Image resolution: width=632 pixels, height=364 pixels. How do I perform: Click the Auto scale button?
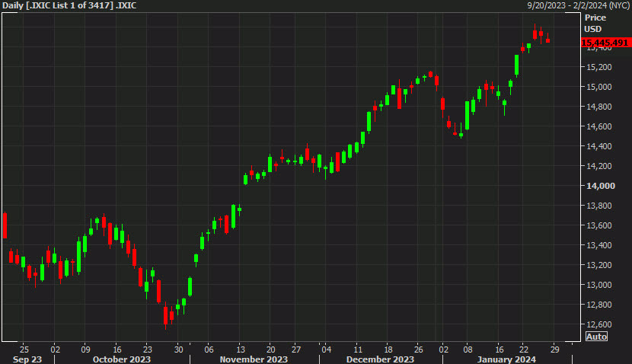(596, 337)
